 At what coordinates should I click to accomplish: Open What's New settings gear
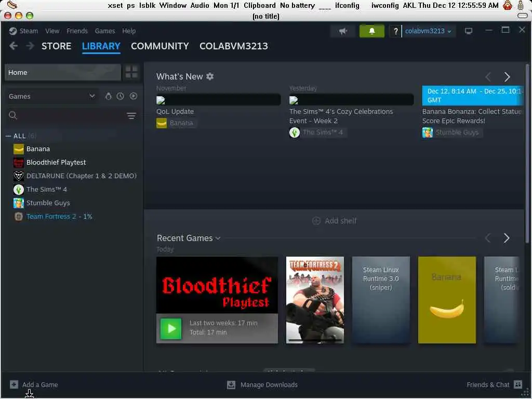[x=210, y=76]
